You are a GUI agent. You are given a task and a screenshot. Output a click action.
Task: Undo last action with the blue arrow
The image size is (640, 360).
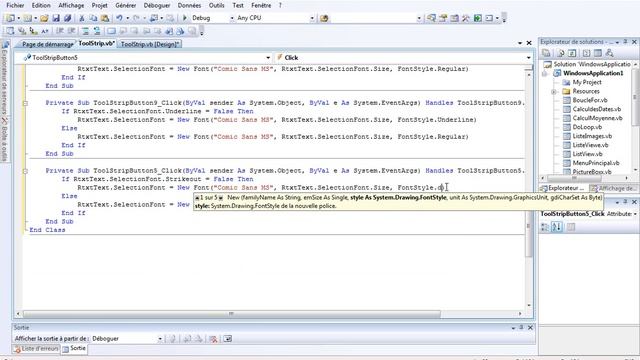pyautogui.click(x=119, y=18)
